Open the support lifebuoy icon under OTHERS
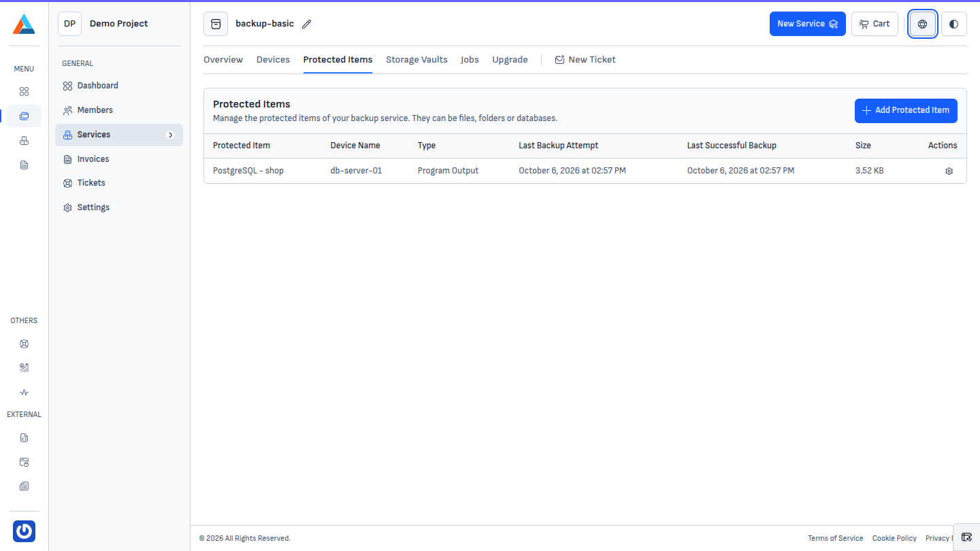Image resolution: width=980 pixels, height=551 pixels. click(x=24, y=344)
